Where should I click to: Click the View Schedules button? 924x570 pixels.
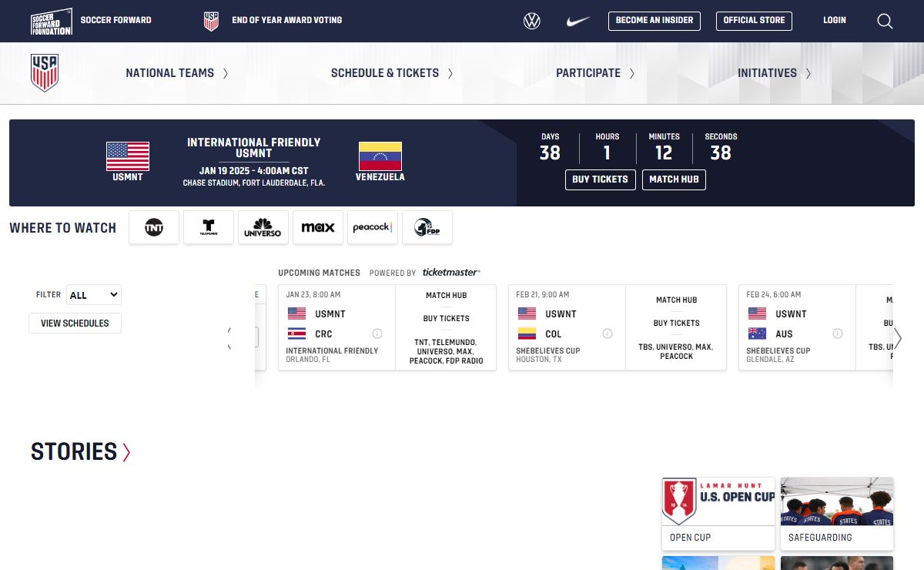click(75, 324)
